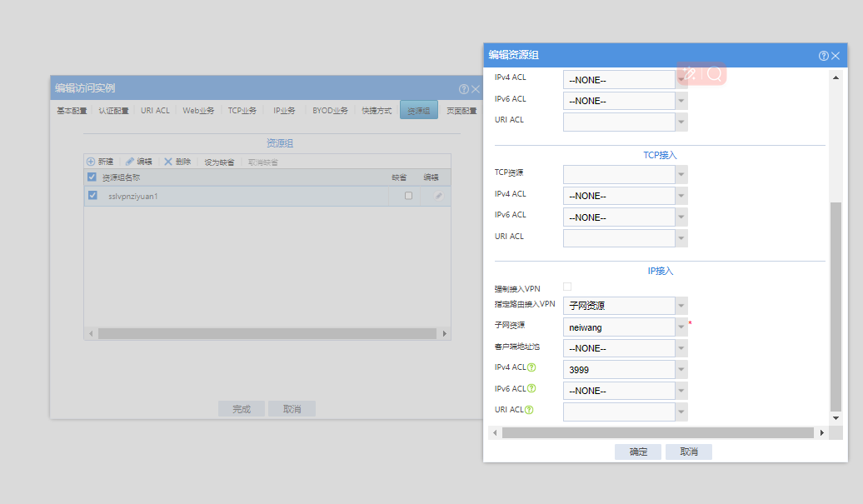The height and width of the screenshot is (504, 863).
Task: Open the IPv6 ACL dropdown under TCP接入
Action: pos(681,217)
